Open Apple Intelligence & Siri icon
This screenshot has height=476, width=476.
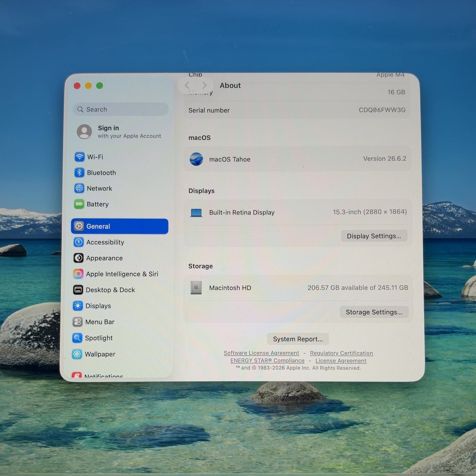coord(78,274)
